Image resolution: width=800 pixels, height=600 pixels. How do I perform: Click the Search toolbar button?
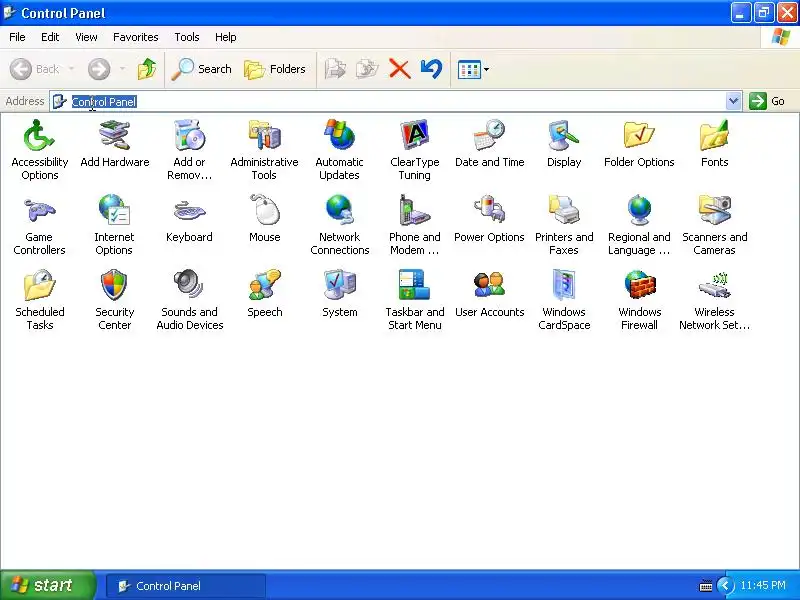click(202, 69)
